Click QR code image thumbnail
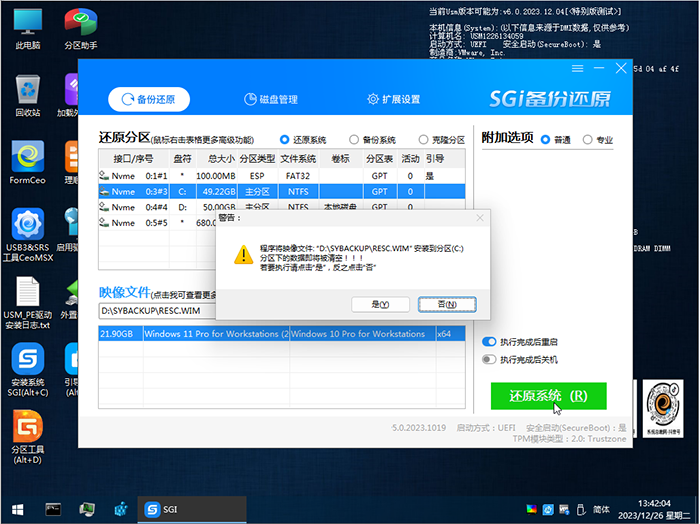This screenshot has width=700, height=524. (663, 408)
